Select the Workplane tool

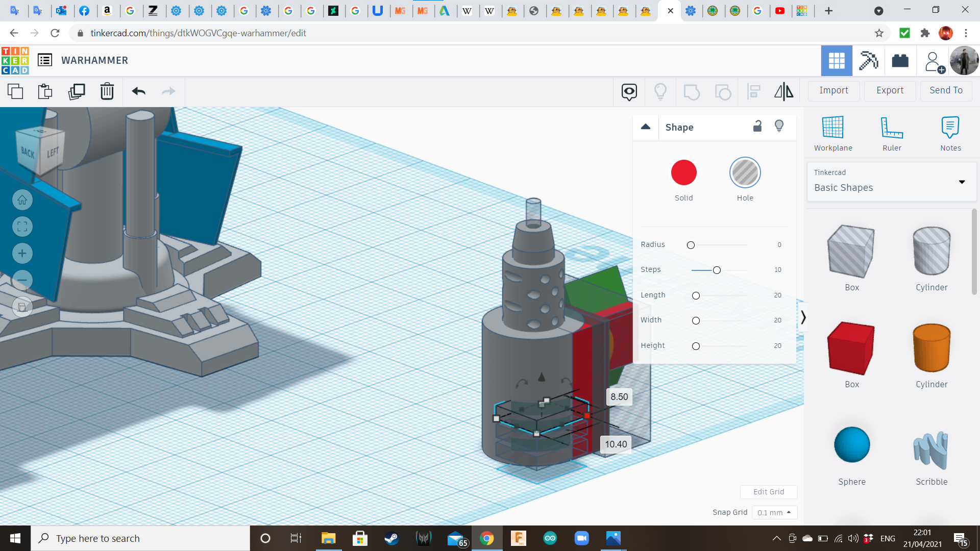[833, 134]
